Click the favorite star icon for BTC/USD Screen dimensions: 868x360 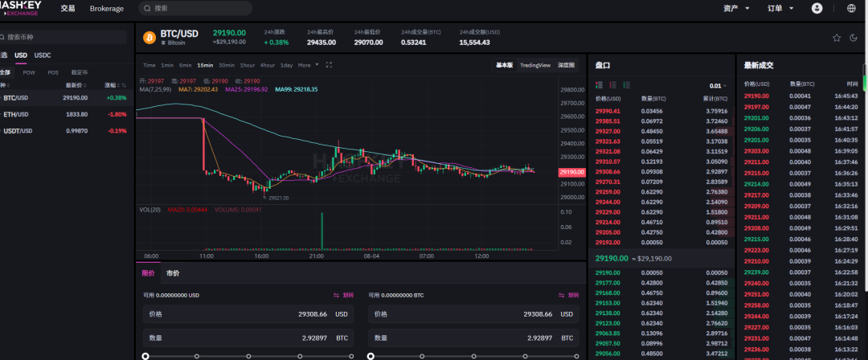[x=837, y=37]
